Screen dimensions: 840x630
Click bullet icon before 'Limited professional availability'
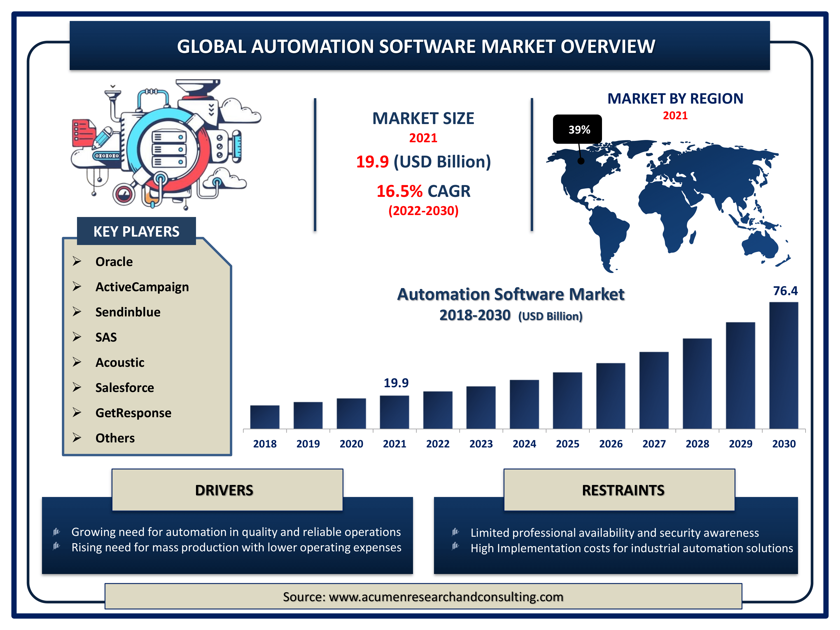pyautogui.click(x=456, y=532)
